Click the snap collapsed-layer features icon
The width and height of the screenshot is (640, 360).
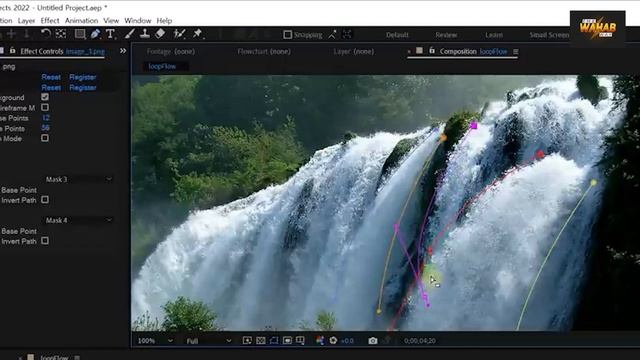347,35
